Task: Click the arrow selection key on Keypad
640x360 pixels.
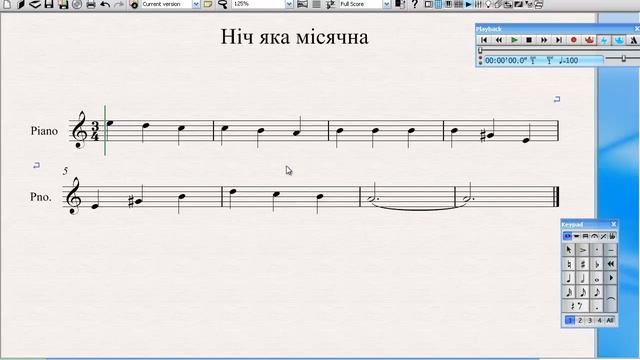Action: (x=569, y=250)
